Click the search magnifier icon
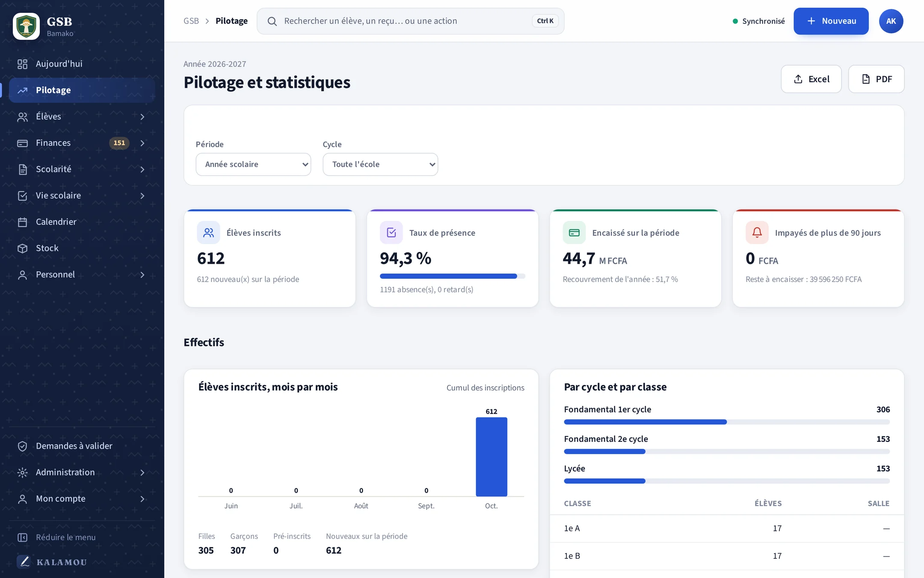The height and width of the screenshot is (578, 924). 272,21
